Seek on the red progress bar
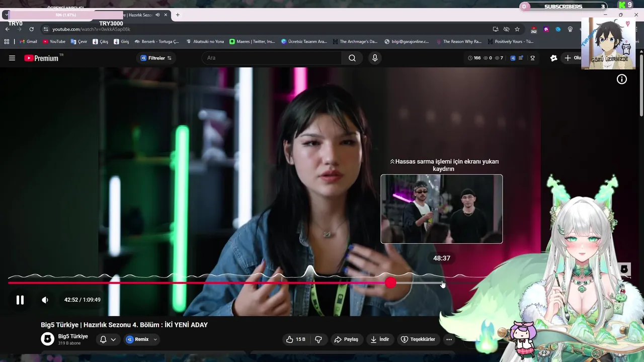 (199, 283)
